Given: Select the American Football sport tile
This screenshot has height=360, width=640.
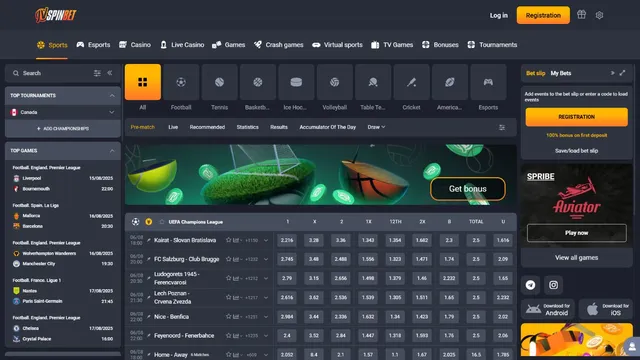Looking at the screenshot, I should click(x=449, y=82).
